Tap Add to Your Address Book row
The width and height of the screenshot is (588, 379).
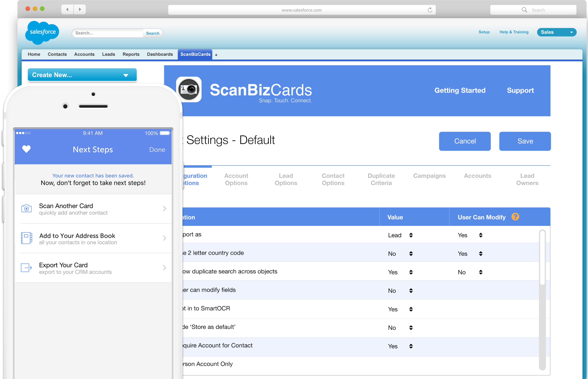(x=93, y=238)
